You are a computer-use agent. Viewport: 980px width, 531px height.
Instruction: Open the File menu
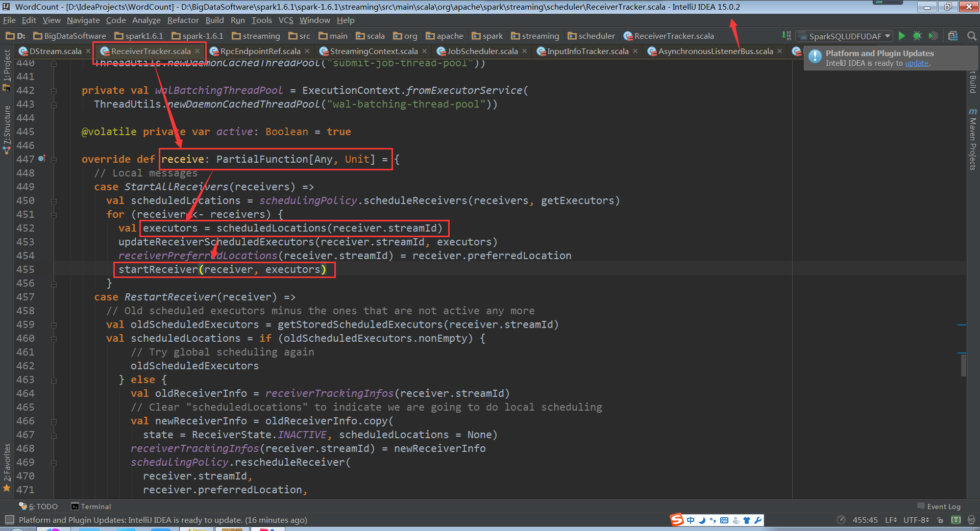tap(9, 20)
